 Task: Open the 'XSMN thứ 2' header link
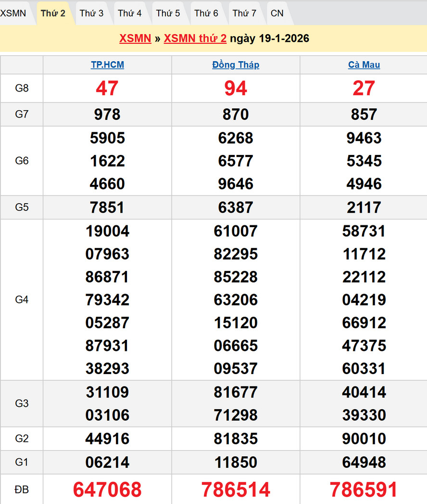click(195, 39)
